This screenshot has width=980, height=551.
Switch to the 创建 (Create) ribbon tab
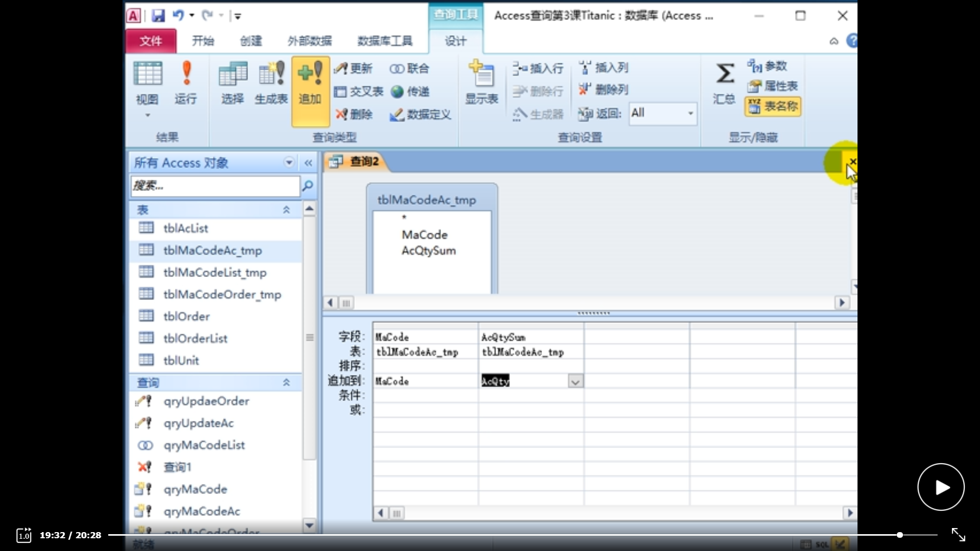[x=251, y=41]
